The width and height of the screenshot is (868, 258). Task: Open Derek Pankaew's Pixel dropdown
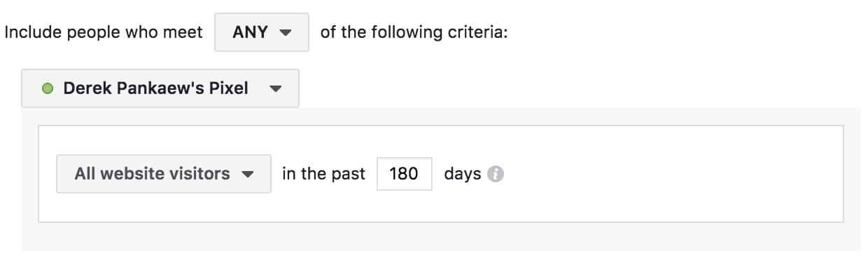[x=160, y=88]
